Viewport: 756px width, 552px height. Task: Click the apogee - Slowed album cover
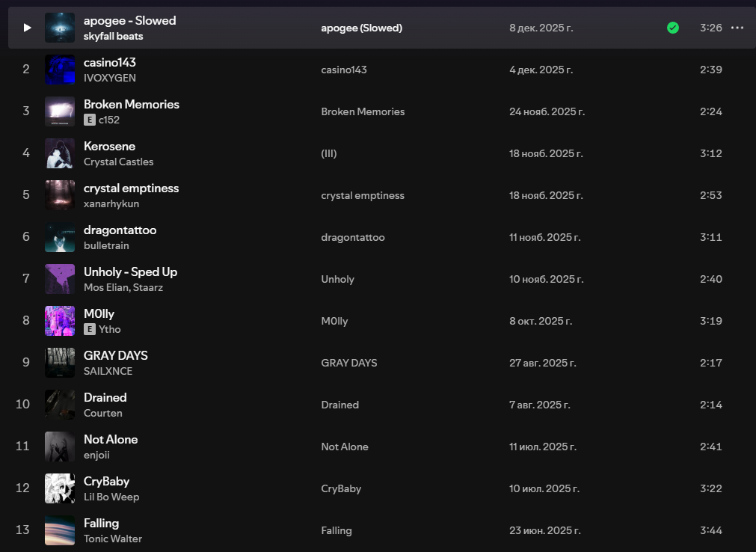click(x=60, y=28)
